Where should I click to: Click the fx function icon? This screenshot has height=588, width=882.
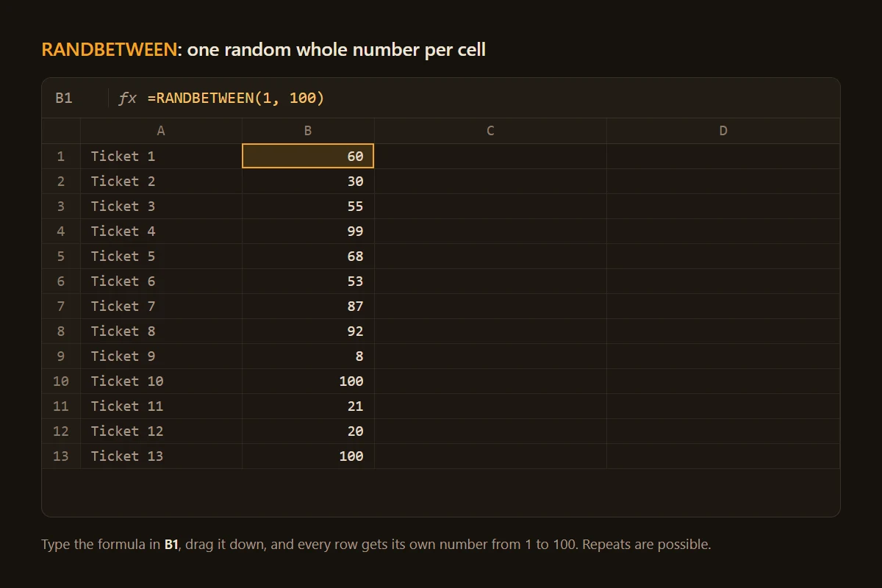tap(127, 98)
